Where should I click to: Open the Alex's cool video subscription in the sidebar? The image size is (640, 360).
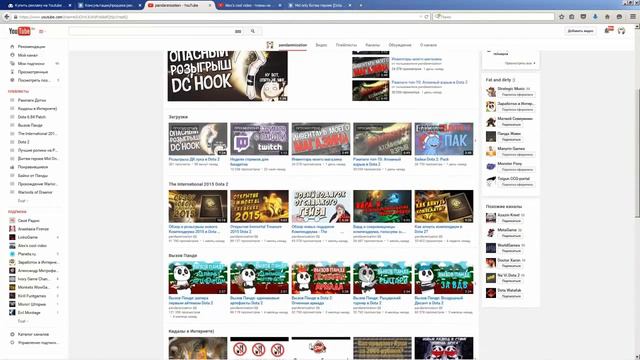[32, 246]
